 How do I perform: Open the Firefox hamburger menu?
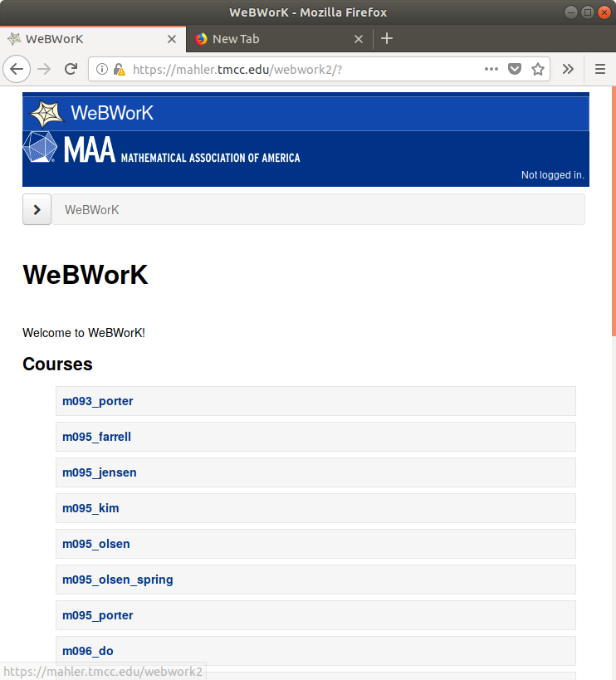(600, 69)
